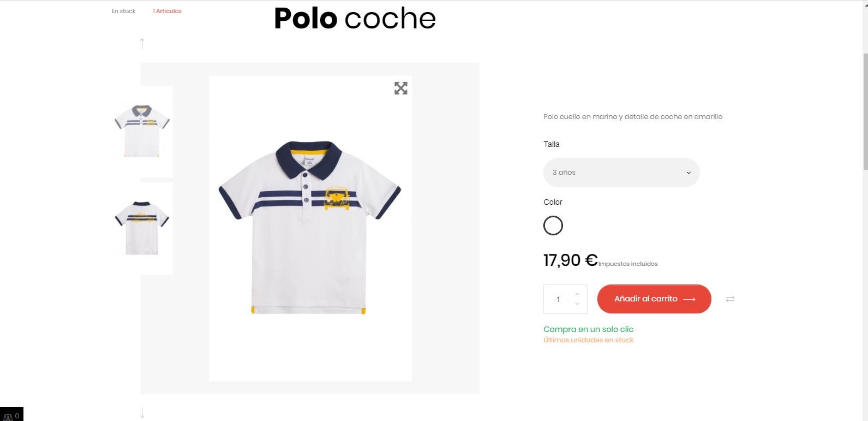Click 'Compra en un solo clic' link

pyautogui.click(x=588, y=329)
